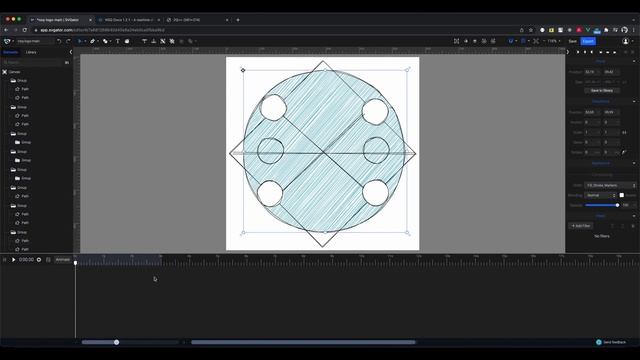Image resolution: width=640 pixels, height=360 pixels.
Task: Click the Redo arrow in toolbar
Action: tap(68, 41)
